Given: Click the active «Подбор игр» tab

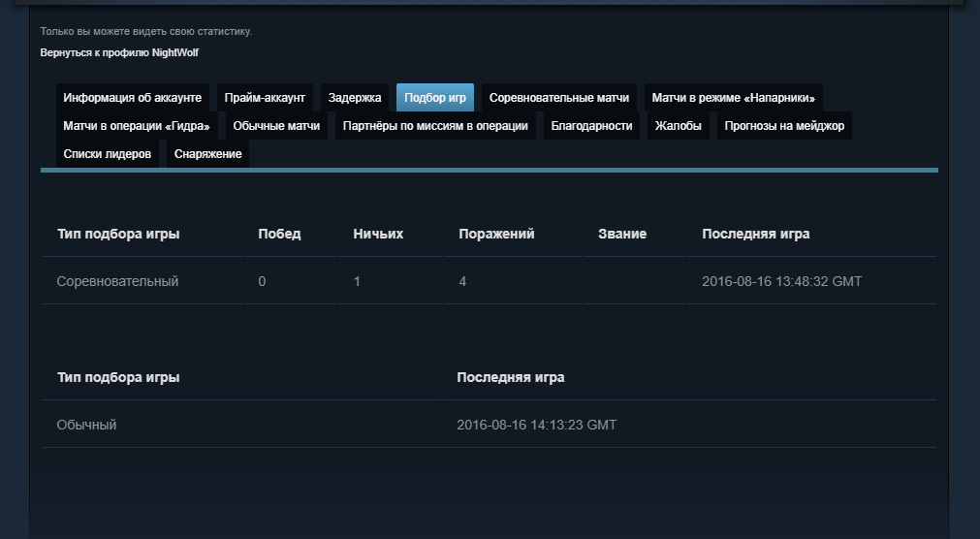Looking at the screenshot, I should [435, 98].
